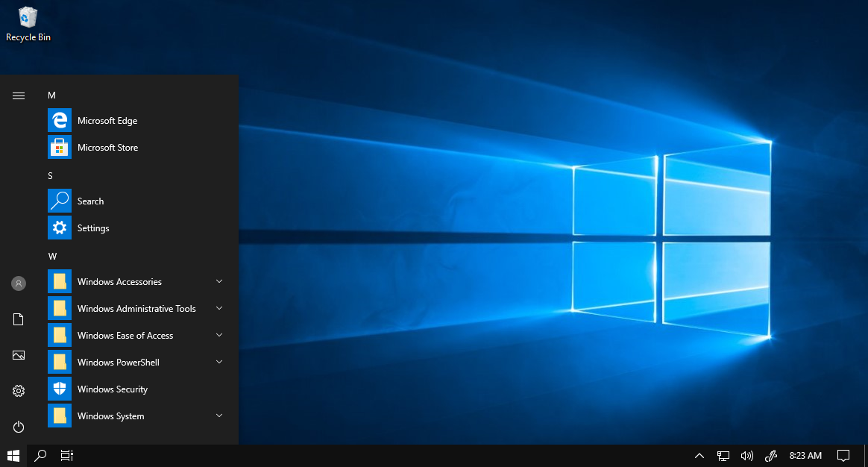Launch Microsoft Store app

coord(136,148)
